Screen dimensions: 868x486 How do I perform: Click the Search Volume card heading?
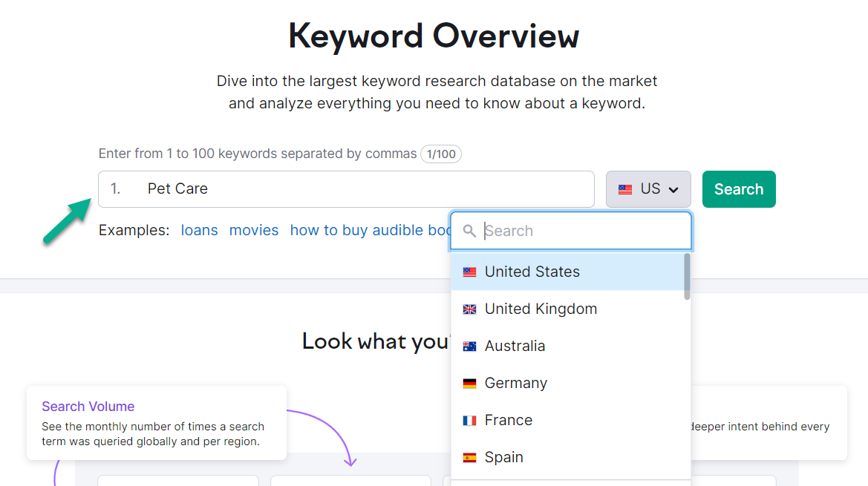(x=88, y=407)
